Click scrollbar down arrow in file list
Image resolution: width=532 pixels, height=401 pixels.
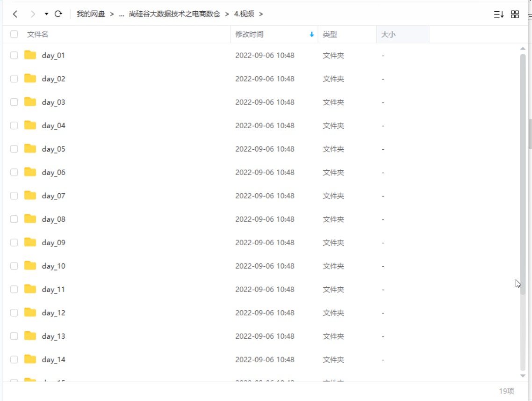tap(523, 376)
